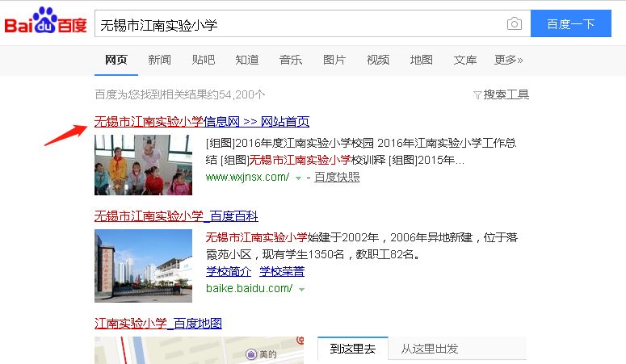The width and height of the screenshot is (626, 364).
Task: Go to the 文库 tab
Action: pyautogui.click(x=465, y=60)
